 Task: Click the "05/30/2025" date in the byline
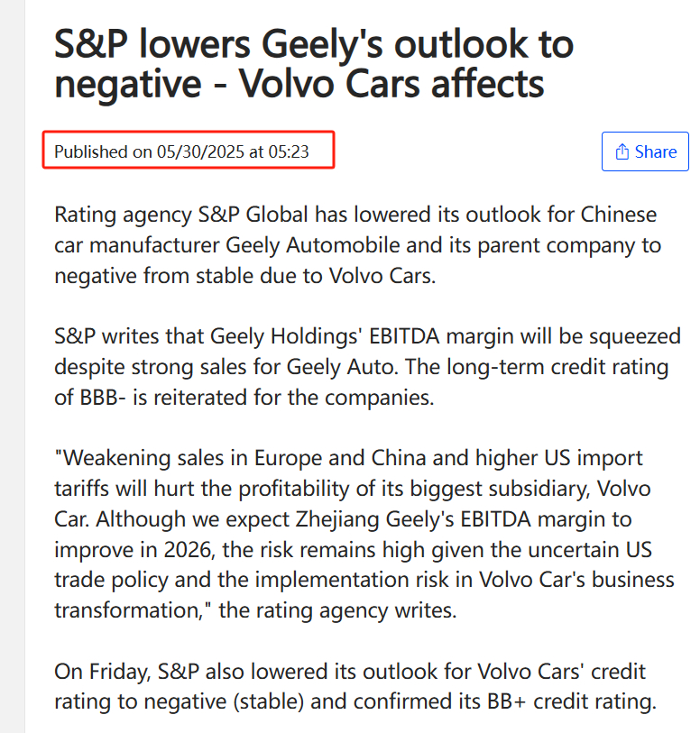pos(200,152)
